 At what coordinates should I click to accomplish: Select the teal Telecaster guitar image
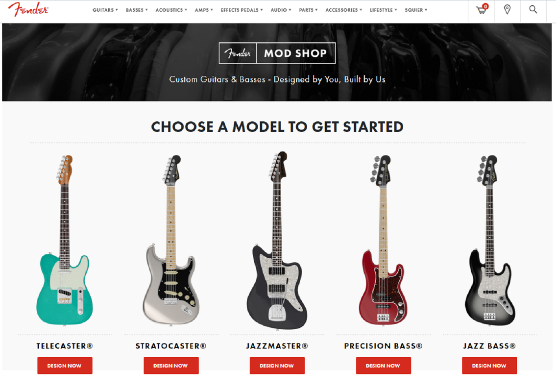tap(65, 240)
